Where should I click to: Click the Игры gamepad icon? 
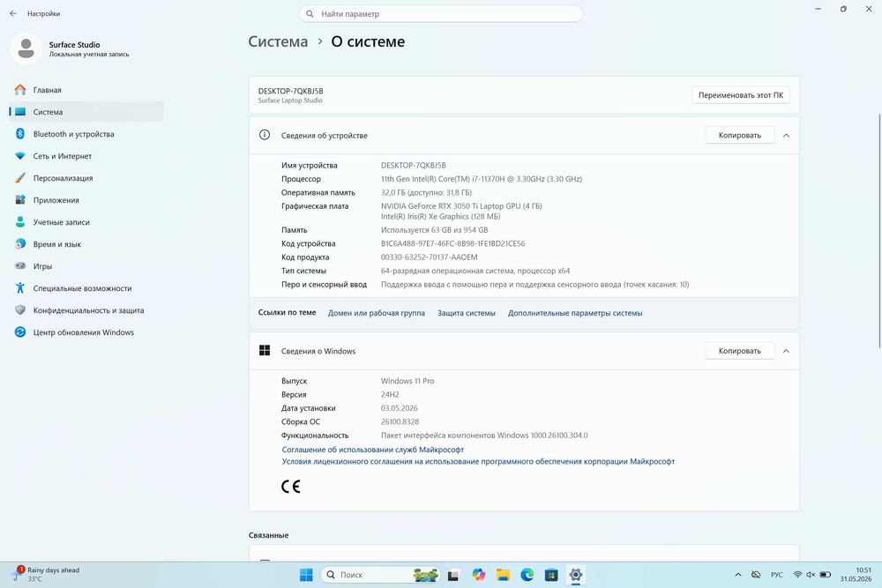20,266
